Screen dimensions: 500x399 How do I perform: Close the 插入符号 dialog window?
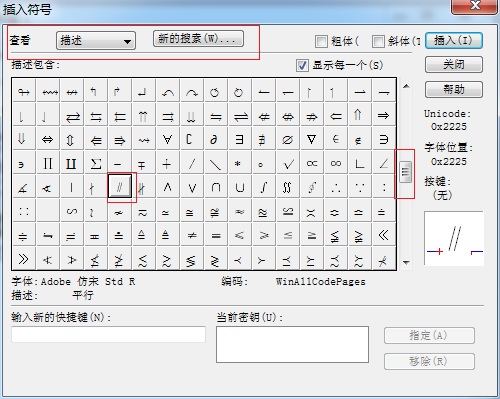pos(474,6)
